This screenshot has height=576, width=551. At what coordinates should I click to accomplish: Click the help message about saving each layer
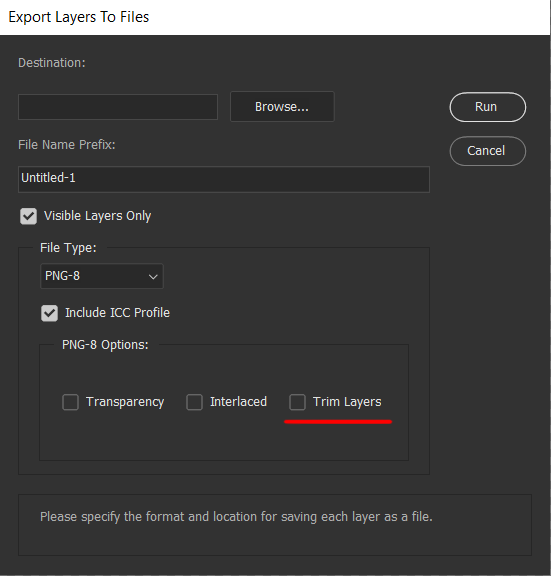tap(236, 517)
